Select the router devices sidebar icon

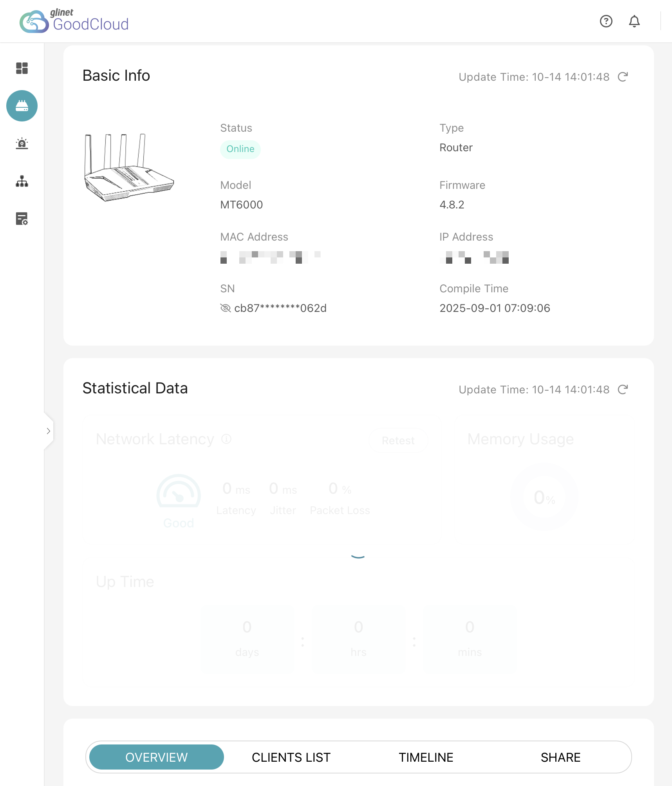[22, 106]
